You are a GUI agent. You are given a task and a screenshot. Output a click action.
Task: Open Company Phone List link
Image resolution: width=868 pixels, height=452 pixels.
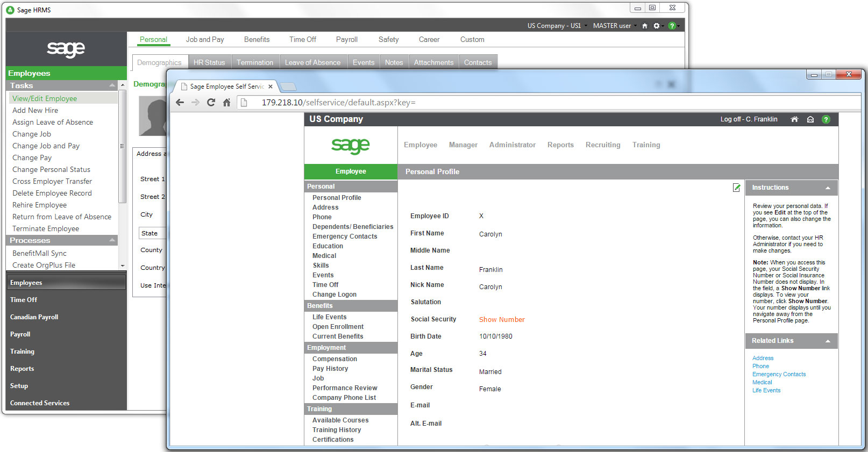tap(344, 398)
